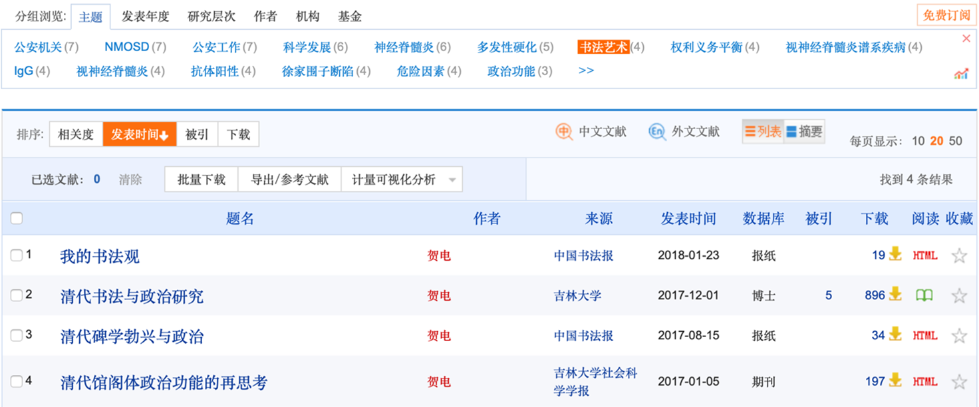Favorite '清代书法与政治研究' with the star icon
979x407 pixels.
pyautogui.click(x=959, y=295)
